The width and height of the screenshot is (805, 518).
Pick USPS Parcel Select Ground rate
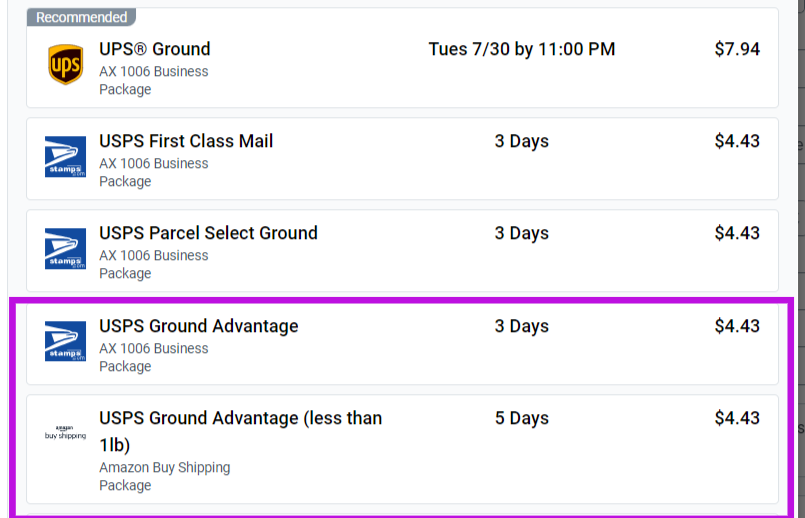208,233
